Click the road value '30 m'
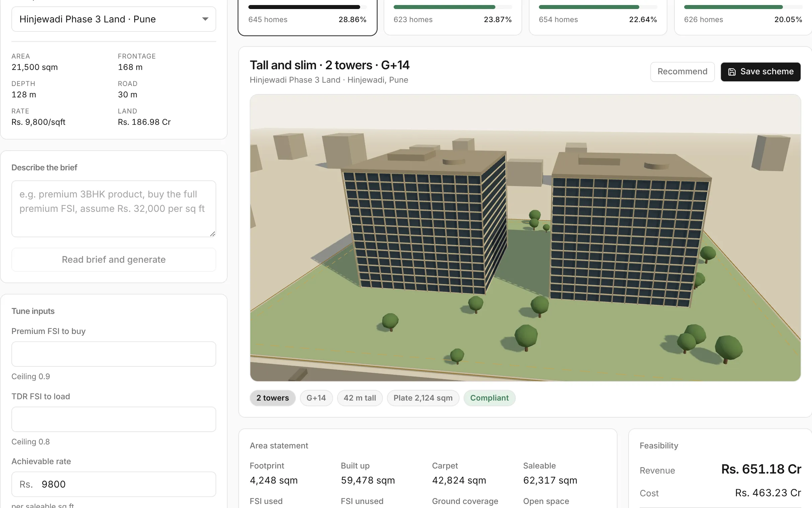812x508 pixels. (x=128, y=95)
